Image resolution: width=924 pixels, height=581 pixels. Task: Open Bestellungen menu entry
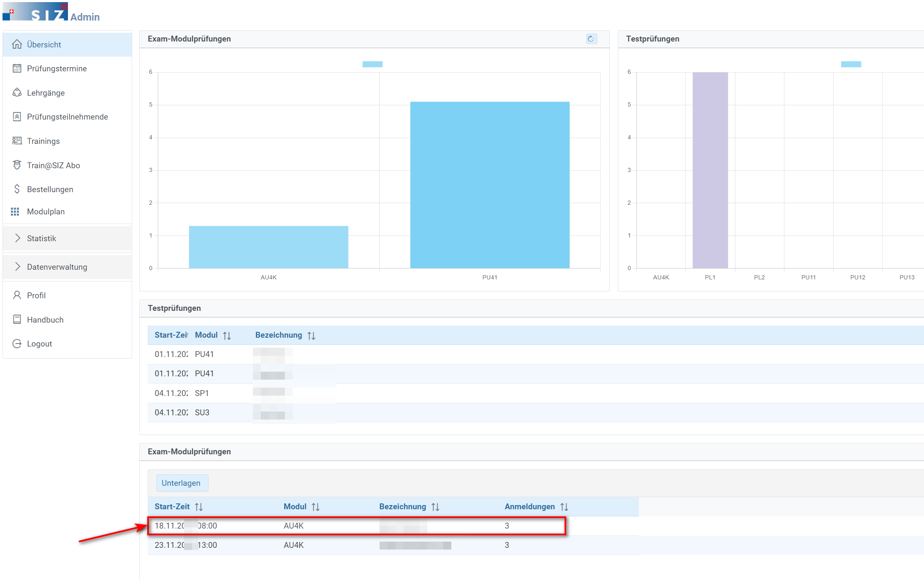tap(67, 189)
